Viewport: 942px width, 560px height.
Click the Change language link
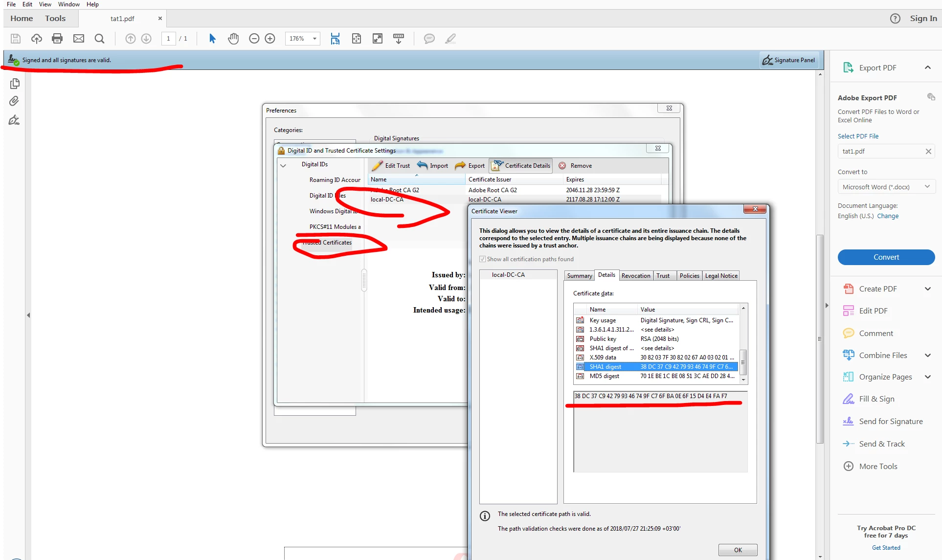pyautogui.click(x=887, y=216)
